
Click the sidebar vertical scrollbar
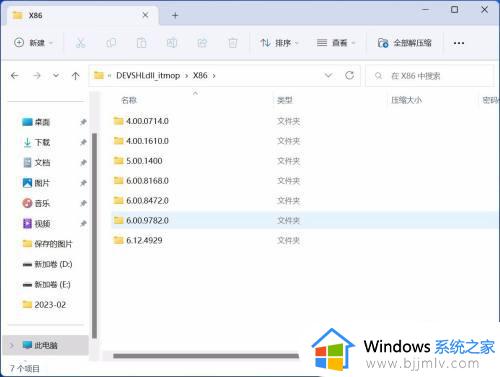click(x=94, y=235)
